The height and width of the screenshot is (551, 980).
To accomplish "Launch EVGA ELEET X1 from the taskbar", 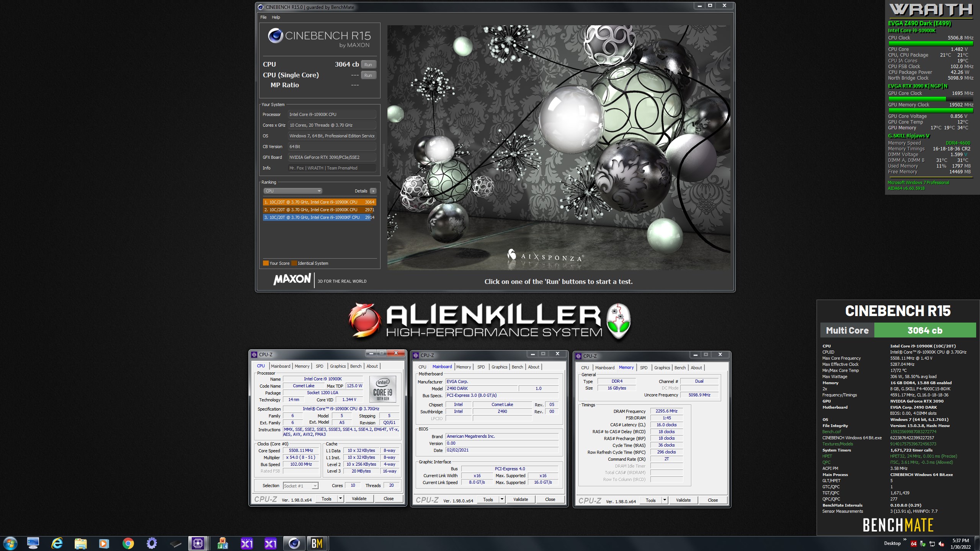I will (247, 543).
